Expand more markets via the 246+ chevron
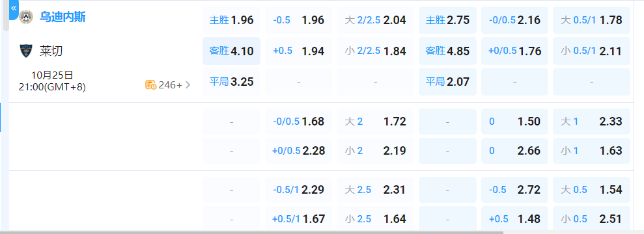This screenshot has height=234, width=644. [188, 85]
